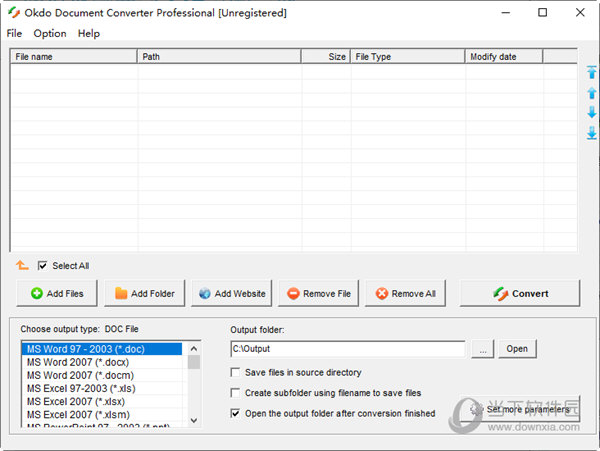Image resolution: width=600 pixels, height=451 pixels.
Task: Click output type list scroll up arrow
Action: (194, 348)
